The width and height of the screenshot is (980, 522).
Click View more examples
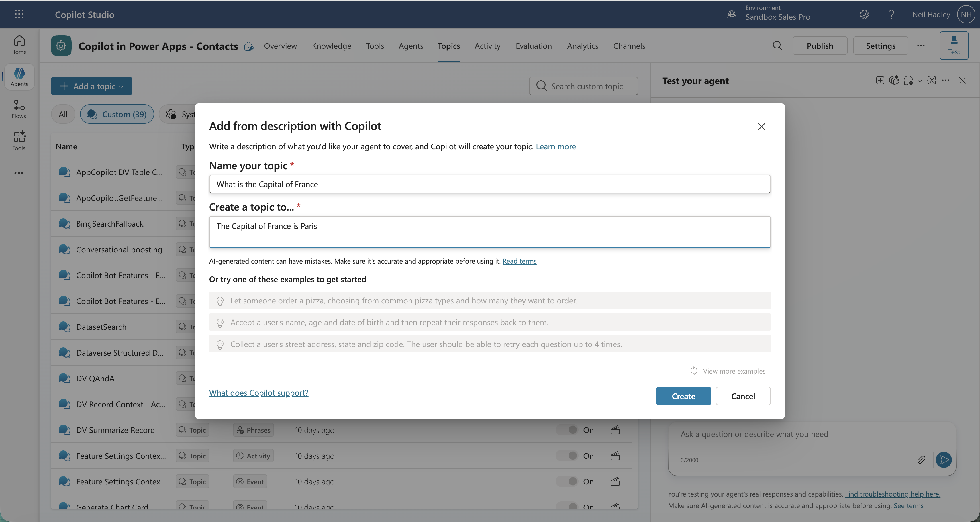(x=734, y=371)
